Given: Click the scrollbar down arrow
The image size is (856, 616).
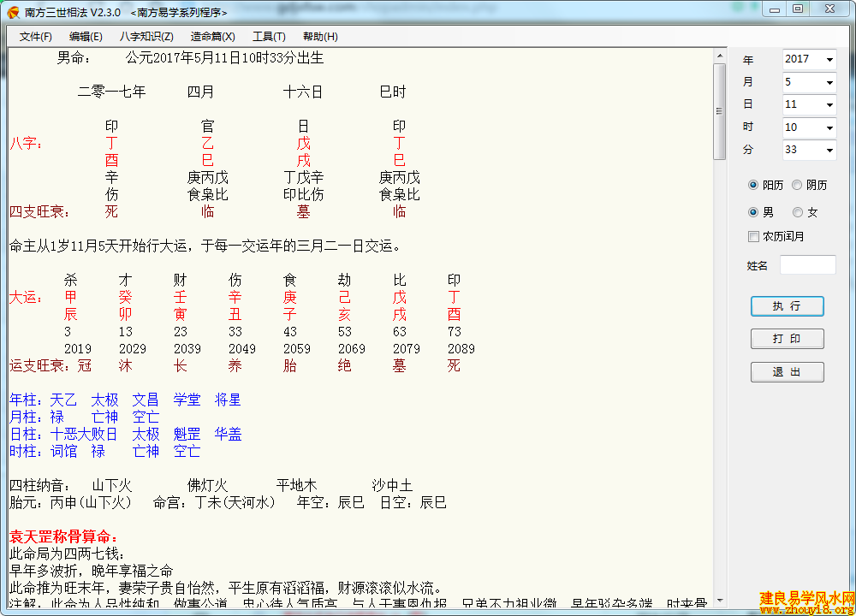Looking at the screenshot, I should 720,600.
